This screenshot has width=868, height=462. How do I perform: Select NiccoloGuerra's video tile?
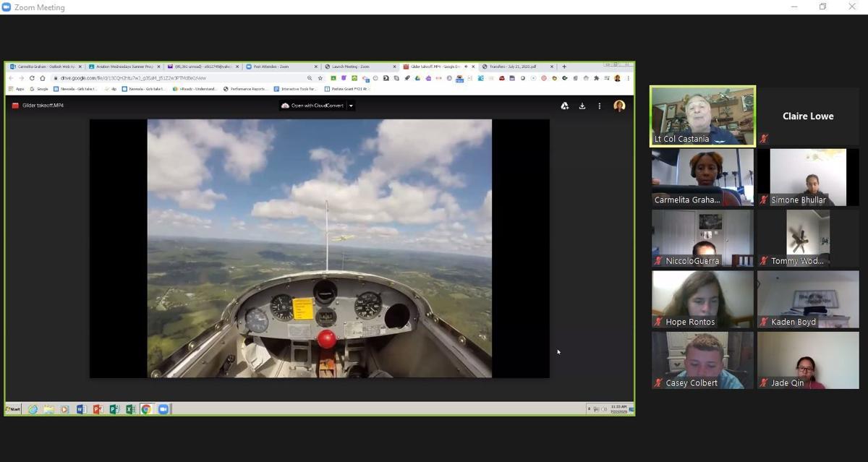(x=702, y=239)
